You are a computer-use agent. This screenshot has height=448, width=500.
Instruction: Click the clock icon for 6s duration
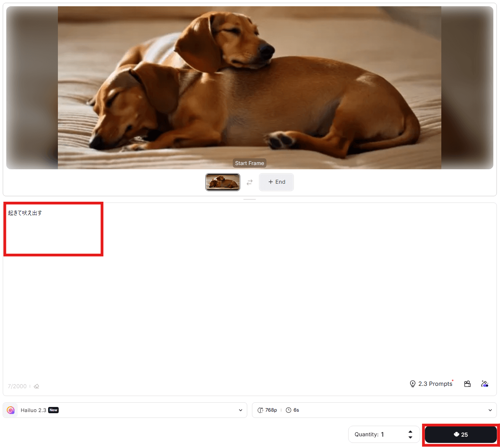pyautogui.click(x=288, y=410)
